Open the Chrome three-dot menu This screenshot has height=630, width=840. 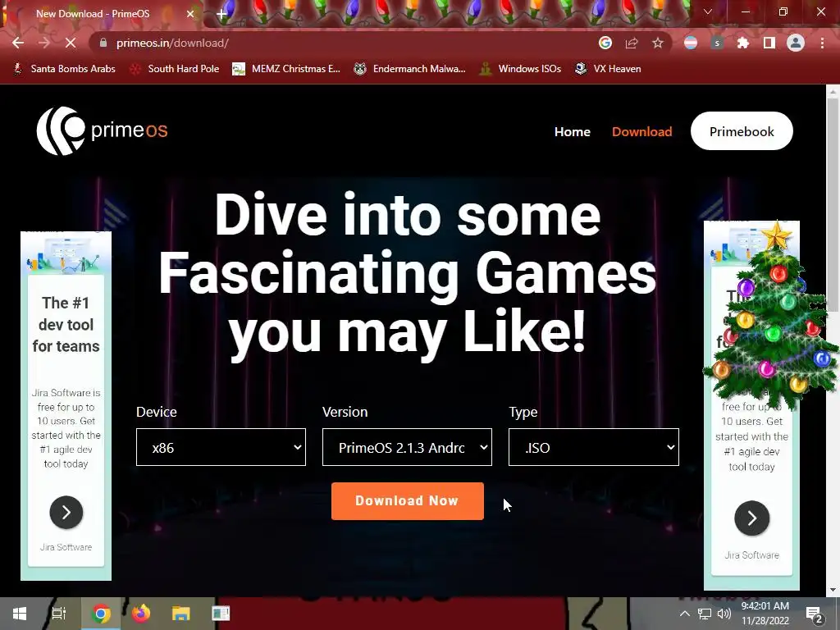pos(822,43)
